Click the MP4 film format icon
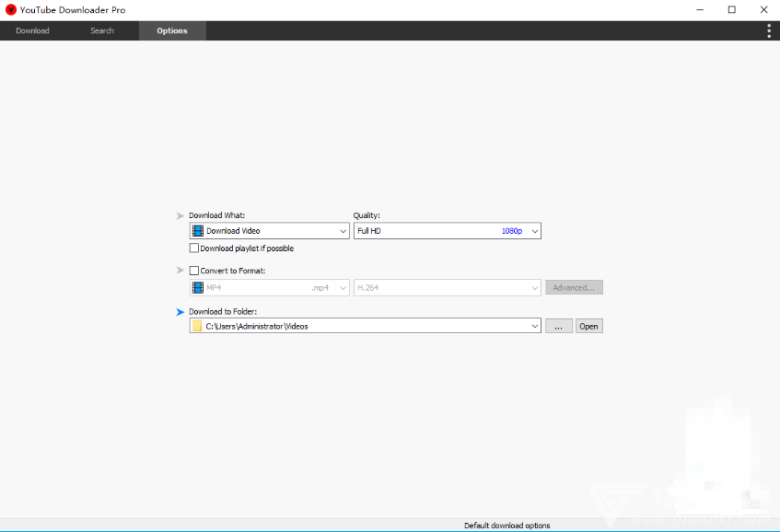The image size is (780, 532). pos(198,288)
